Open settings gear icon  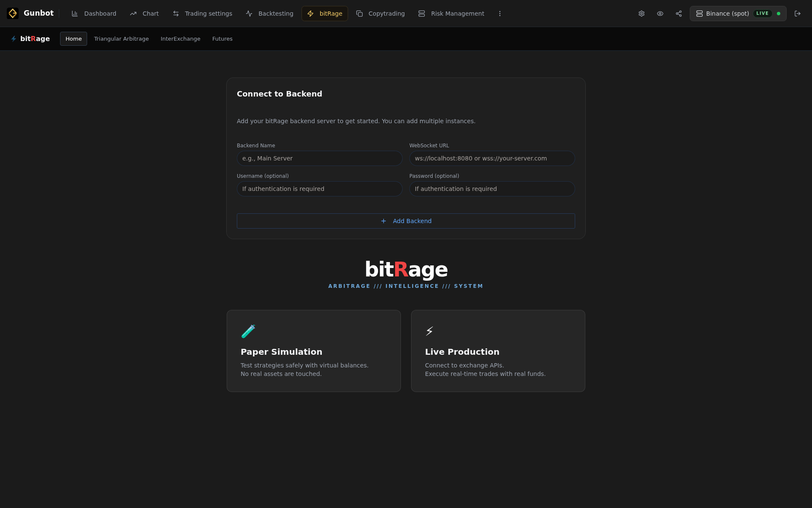(x=642, y=14)
